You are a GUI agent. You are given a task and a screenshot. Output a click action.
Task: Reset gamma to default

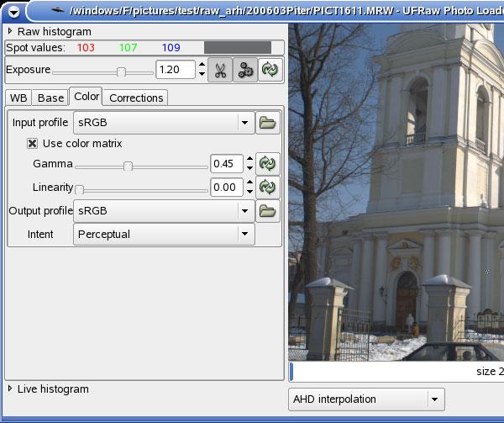point(268,164)
